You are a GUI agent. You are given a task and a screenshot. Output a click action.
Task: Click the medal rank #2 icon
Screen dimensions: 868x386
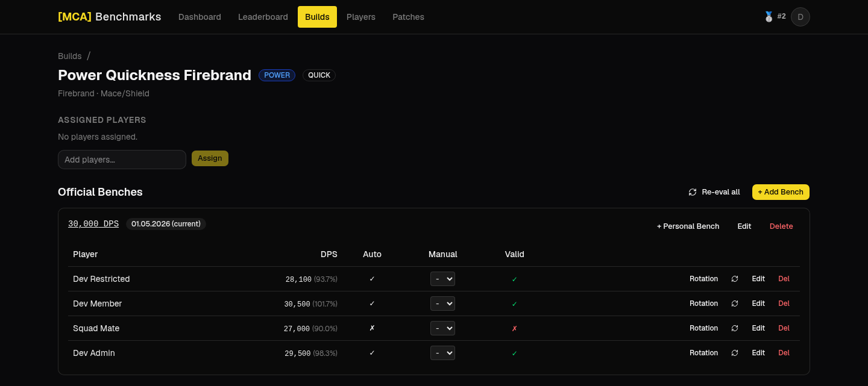(769, 17)
